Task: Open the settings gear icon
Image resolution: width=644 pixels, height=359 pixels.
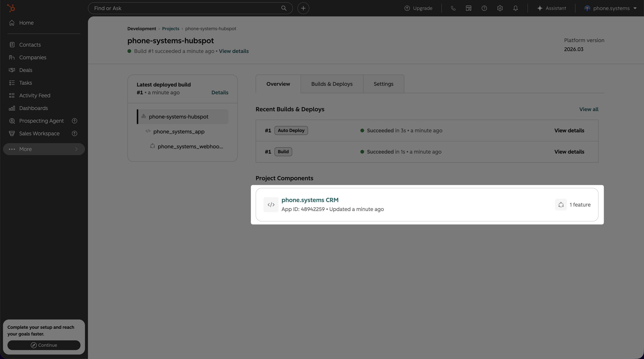Action: pos(500,8)
